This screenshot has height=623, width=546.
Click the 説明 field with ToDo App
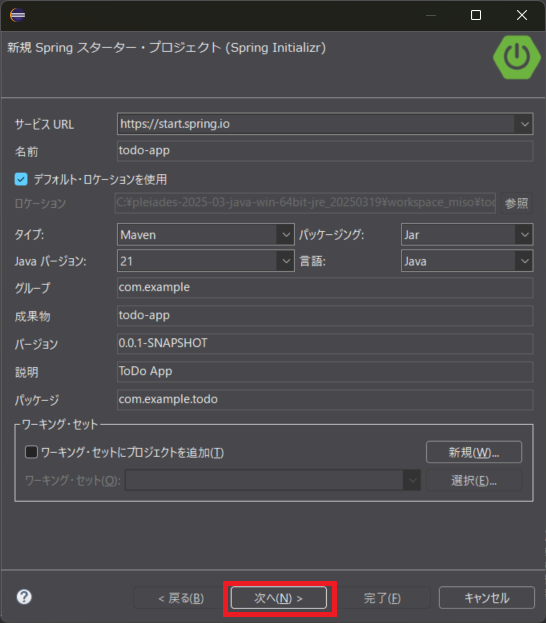click(325, 371)
